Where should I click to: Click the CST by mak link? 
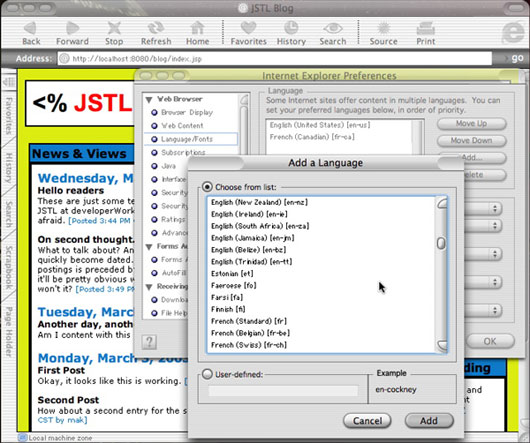[63, 420]
